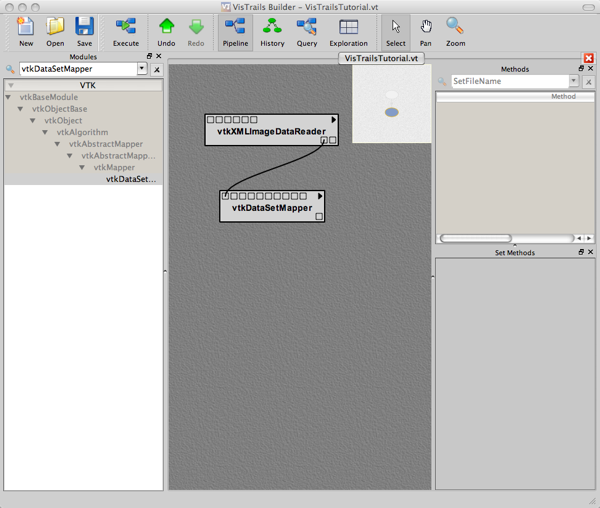Screen dimensions: 600x508
Task: Close the VisTrailsTutorial.vt tab with red X
Action: (589, 58)
